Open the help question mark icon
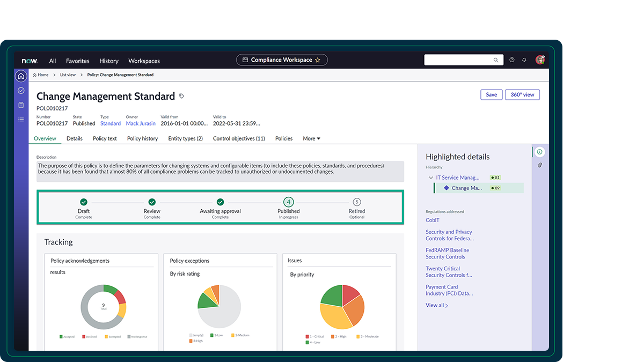 click(511, 60)
